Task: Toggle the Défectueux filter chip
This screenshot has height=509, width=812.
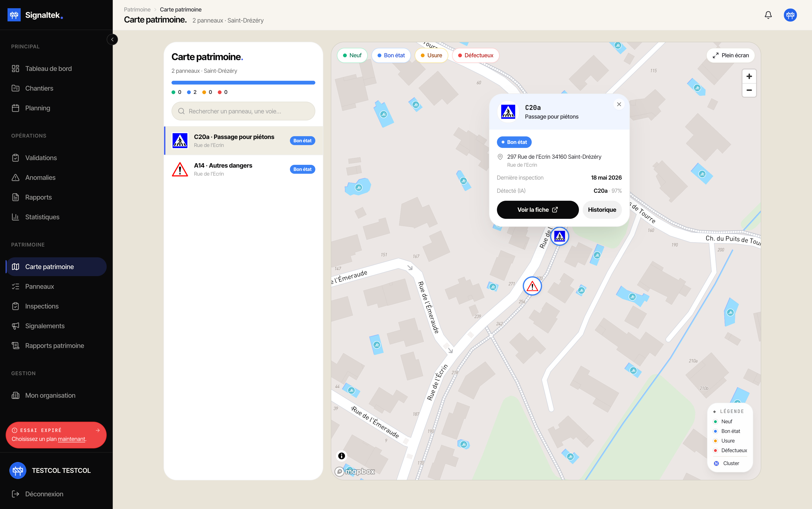Action: coord(475,55)
